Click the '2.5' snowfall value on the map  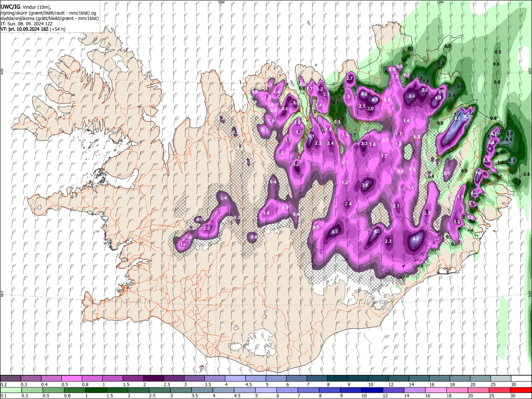click(427, 213)
